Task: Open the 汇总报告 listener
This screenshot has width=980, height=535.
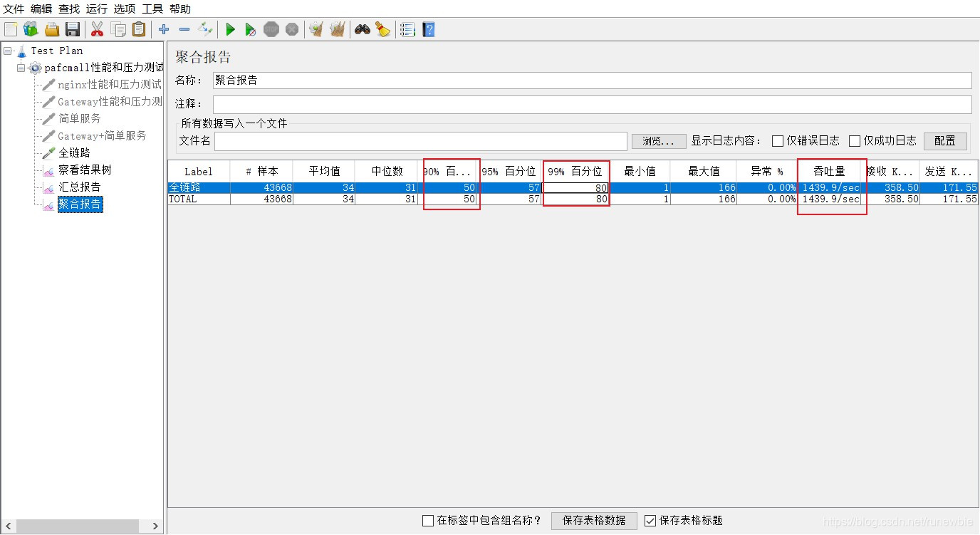Action: point(80,187)
